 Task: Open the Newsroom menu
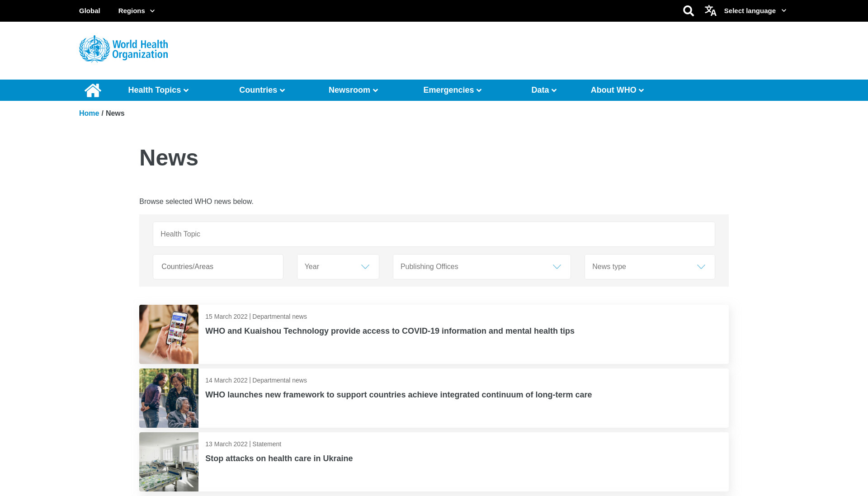[x=353, y=90]
